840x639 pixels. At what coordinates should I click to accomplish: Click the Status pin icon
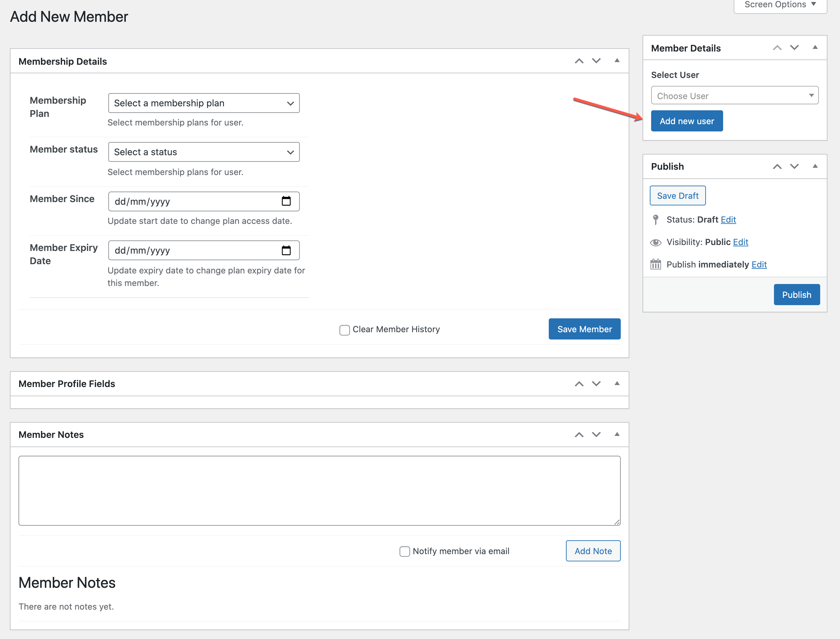coord(655,220)
